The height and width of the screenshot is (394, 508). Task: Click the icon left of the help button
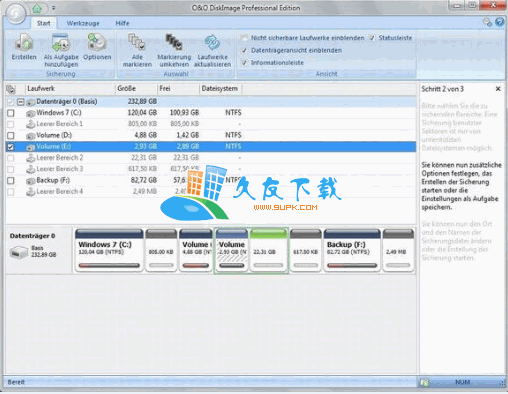pyautogui.click(x=487, y=22)
